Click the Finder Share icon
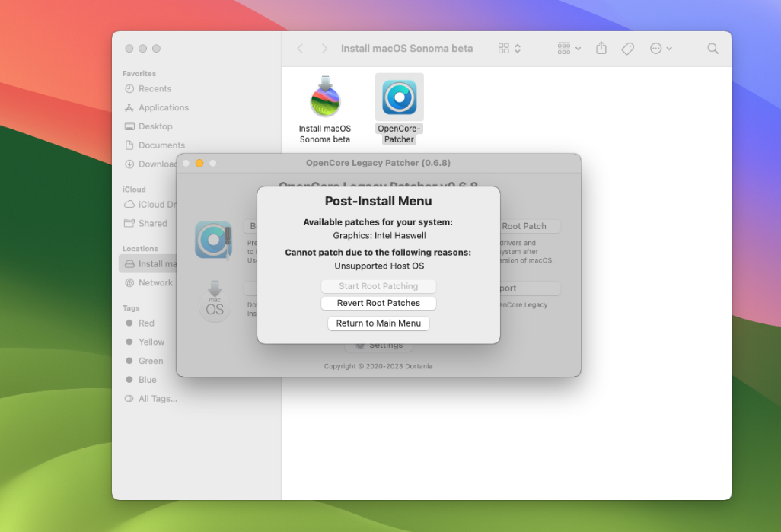This screenshot has height=532, width=781. pyautogui.click(x=601, y=48)
